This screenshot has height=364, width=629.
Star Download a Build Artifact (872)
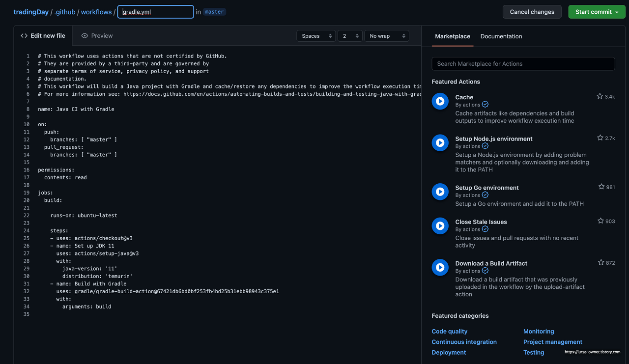[601, 262]
